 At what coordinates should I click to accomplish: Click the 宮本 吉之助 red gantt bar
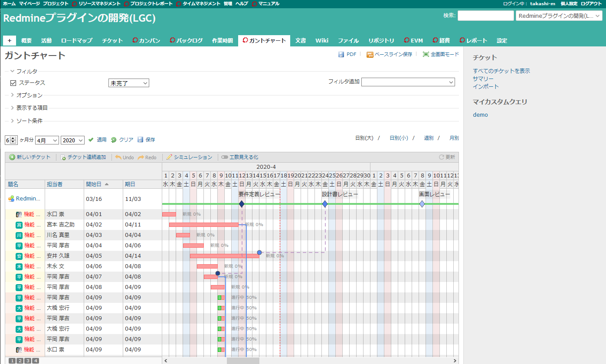click(x=203, y=225)
